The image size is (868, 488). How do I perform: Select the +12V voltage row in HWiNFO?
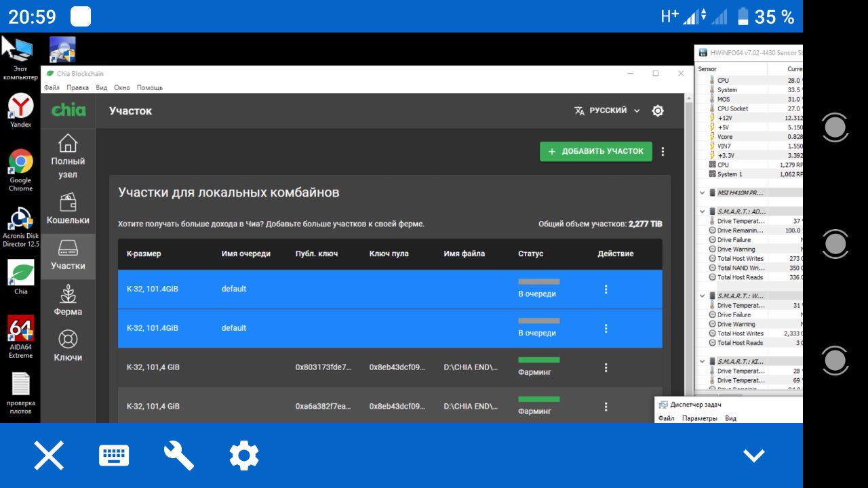coord(750,118)
